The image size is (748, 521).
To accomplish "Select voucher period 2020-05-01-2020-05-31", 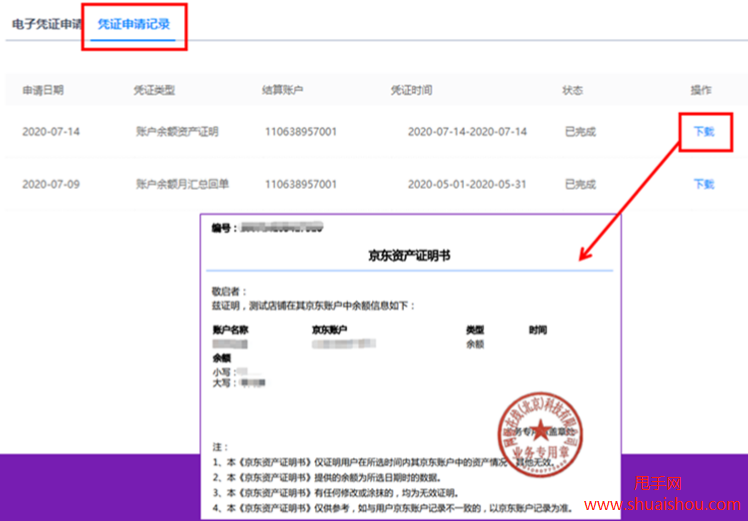I will (468, 184).
